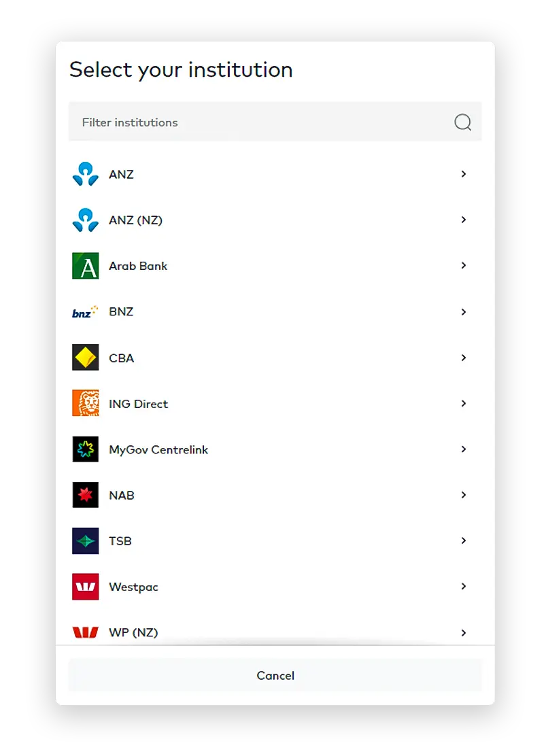The height and width of the screenshot is (756, 546).
Task: Click the chevron on ING Direct row
Action: coord(464,403)
